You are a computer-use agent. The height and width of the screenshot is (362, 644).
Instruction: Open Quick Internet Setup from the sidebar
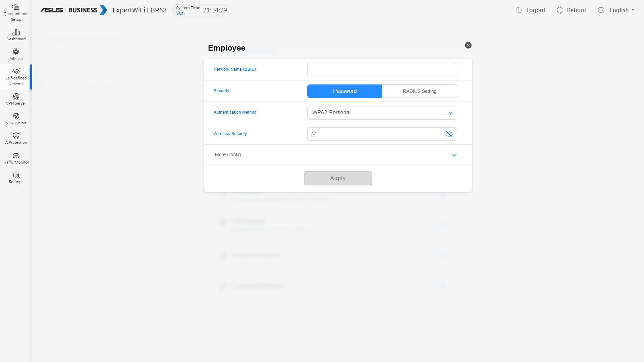(x=16, y=12)
